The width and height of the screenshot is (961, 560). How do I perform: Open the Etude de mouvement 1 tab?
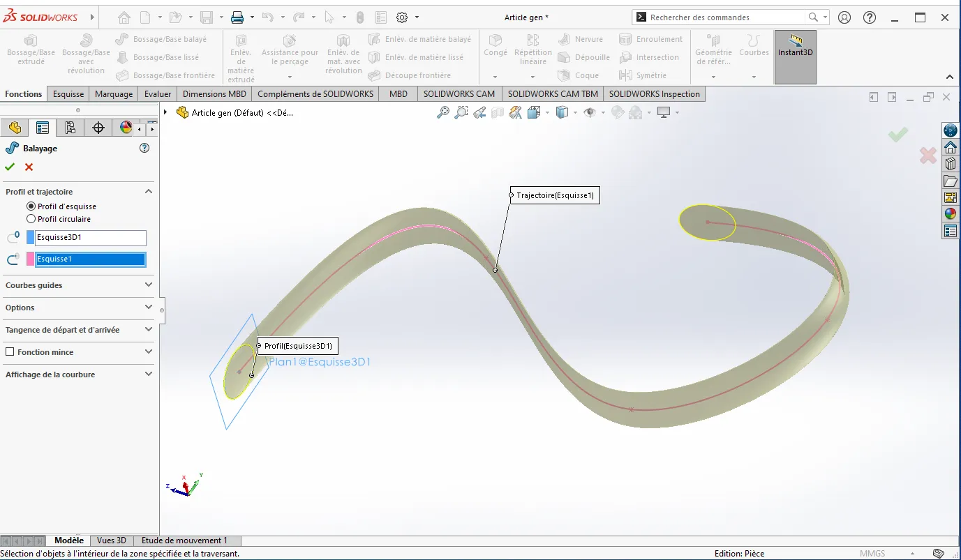coord(184,540)
